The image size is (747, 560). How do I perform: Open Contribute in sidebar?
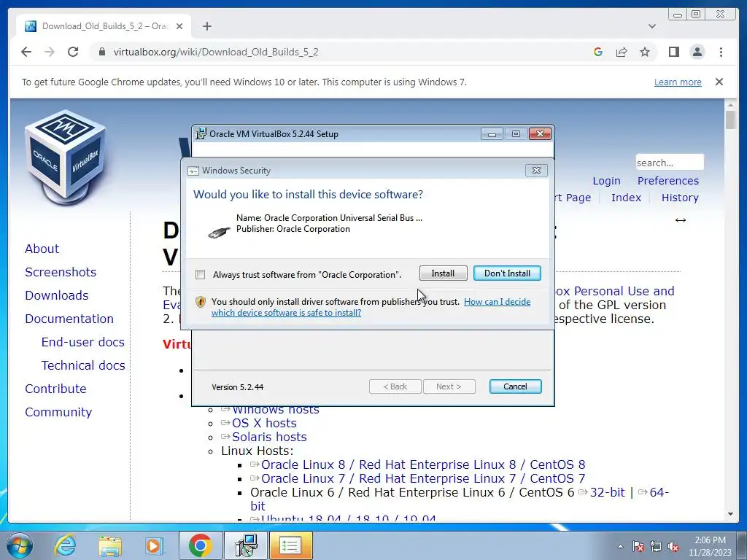(x=55, y=389)
